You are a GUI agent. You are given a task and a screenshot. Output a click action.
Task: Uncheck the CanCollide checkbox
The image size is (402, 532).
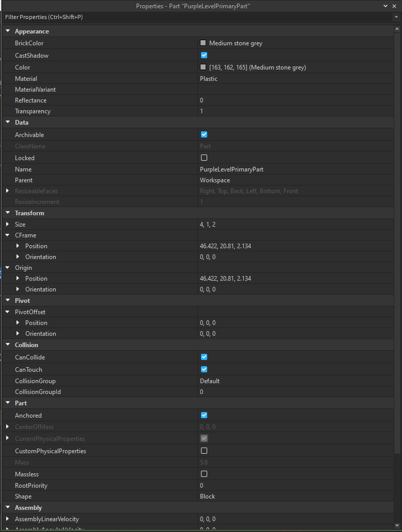coord(204,357)
